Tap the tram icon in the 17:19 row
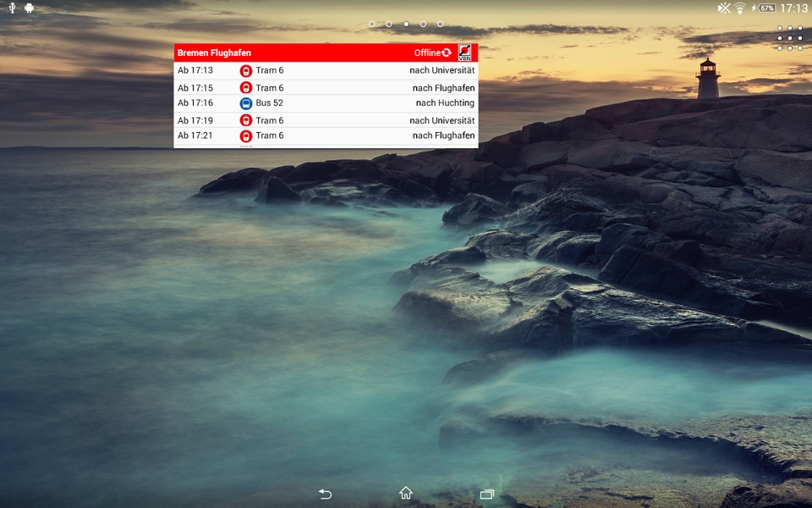Screen dimensions: 812x508 (246, 120)
